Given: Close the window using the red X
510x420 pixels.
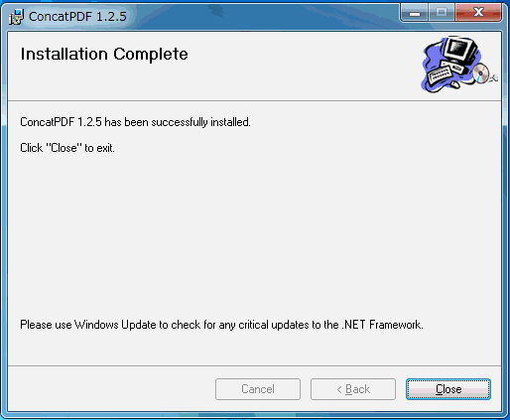Looking at the screenshot, I should click(478, 13).
